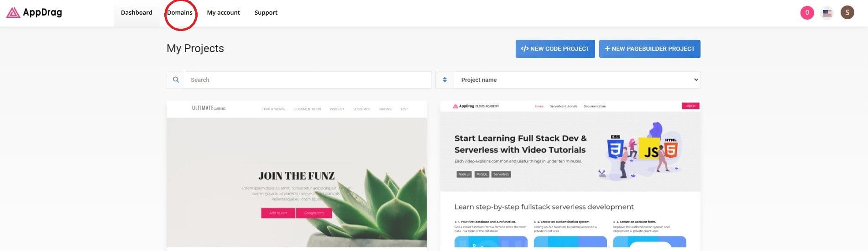
Task: Expand the Project name sort dropdown
Action: pos(577,80)
